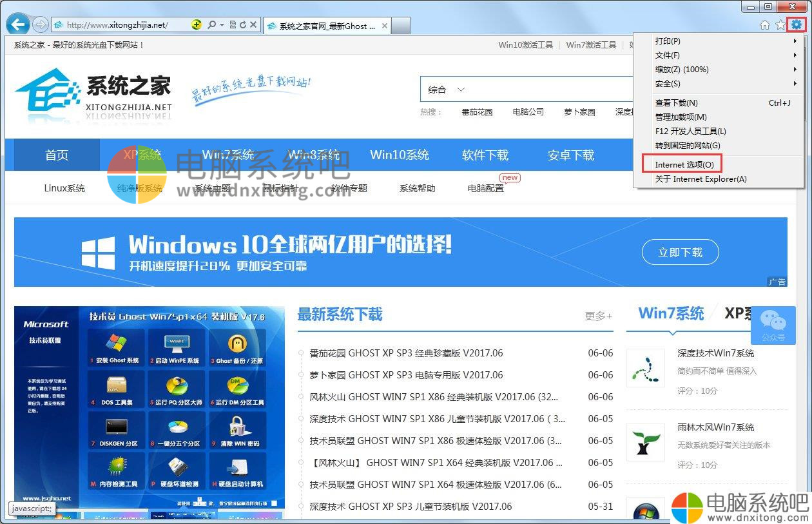Open the 系统帮助 sub-navigation link
The image size is (812, 524).
coord(417,188)
